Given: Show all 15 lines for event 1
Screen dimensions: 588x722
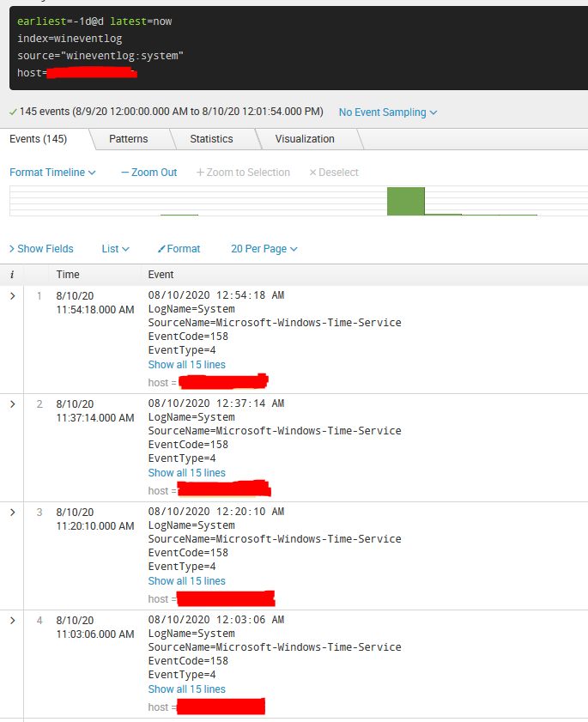Looking at the screenshot, I should click(x=186, y=365).
